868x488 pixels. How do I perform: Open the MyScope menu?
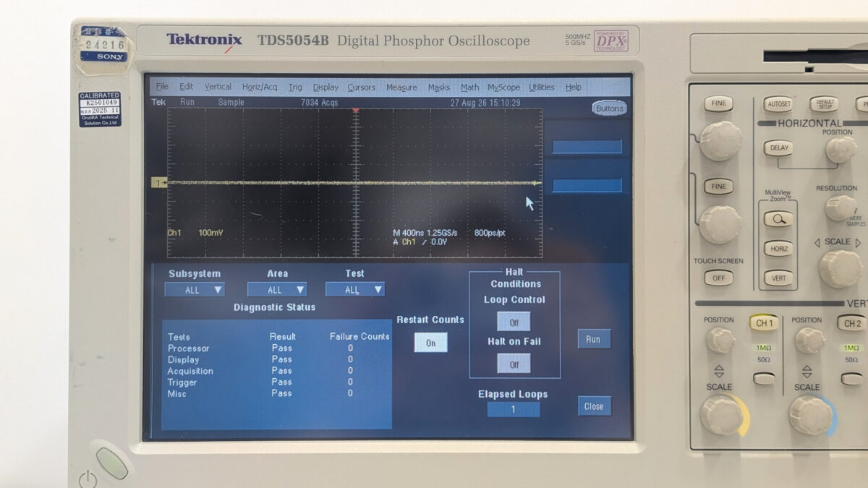(503, 87)
